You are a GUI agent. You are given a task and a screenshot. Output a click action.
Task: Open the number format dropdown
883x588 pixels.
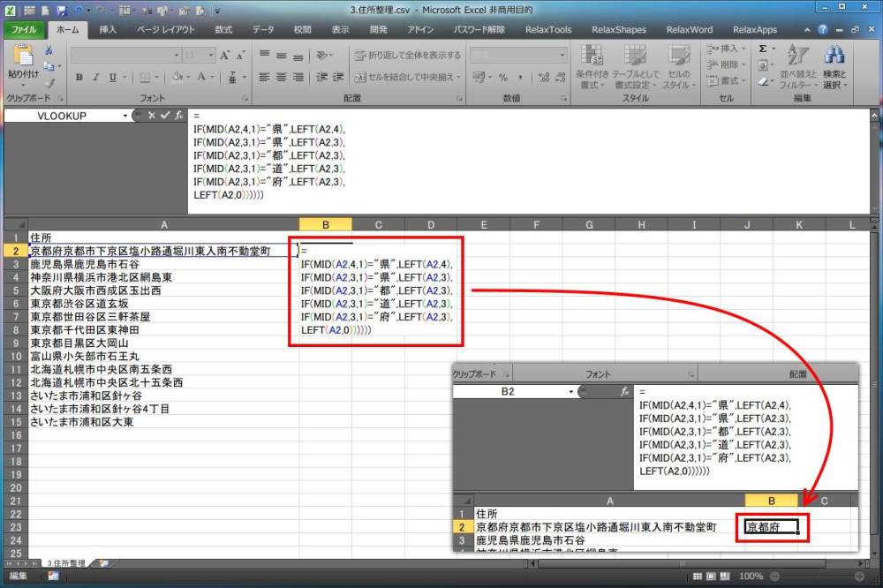pyautogui.click(x=562, y=56)
